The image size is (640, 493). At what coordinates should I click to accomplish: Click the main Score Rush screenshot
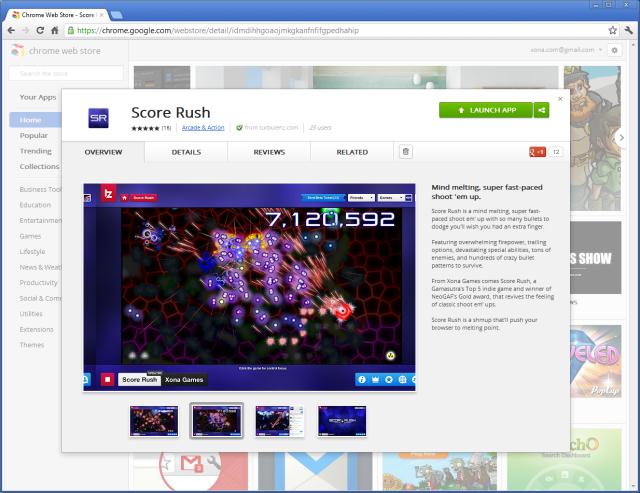pos(249,287)
